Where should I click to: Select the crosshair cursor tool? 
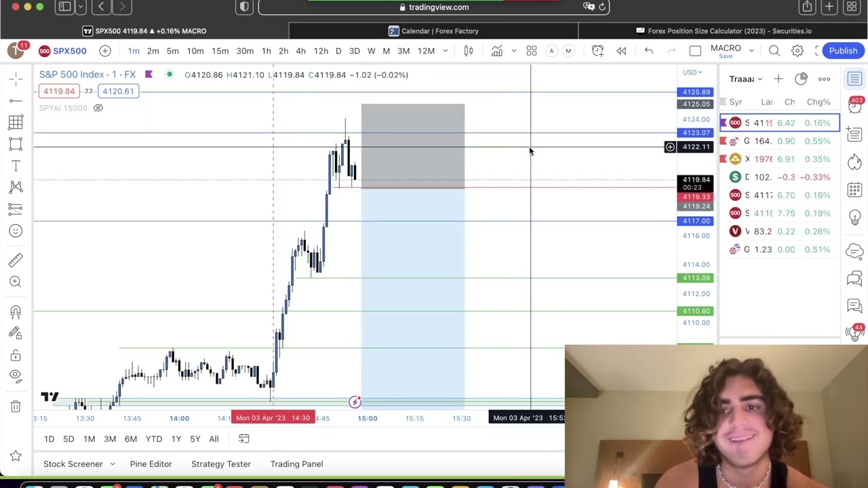point(16,79)
